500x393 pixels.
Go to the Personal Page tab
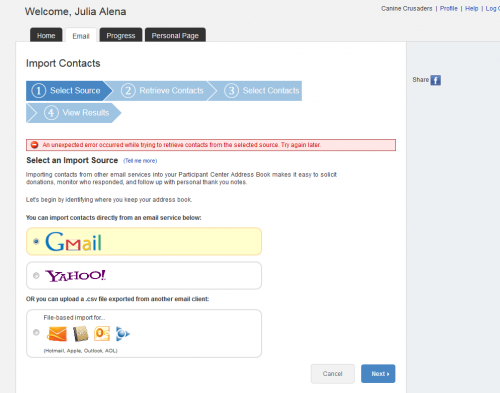click(x=175, y=35)
